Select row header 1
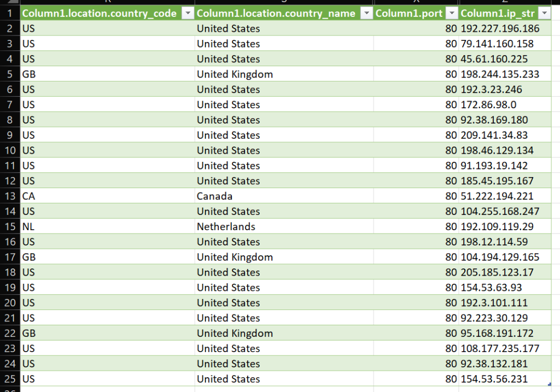 pyautogui.click(x=10, y=13)
